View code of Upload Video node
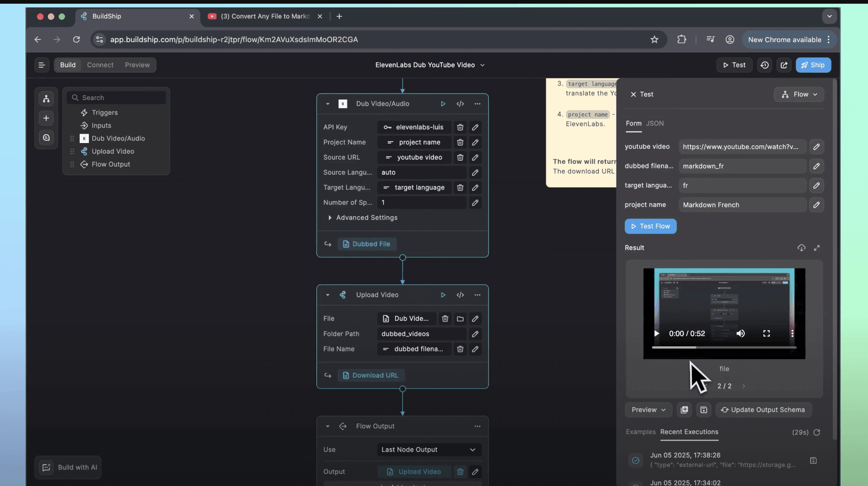 tap(460, 295)
